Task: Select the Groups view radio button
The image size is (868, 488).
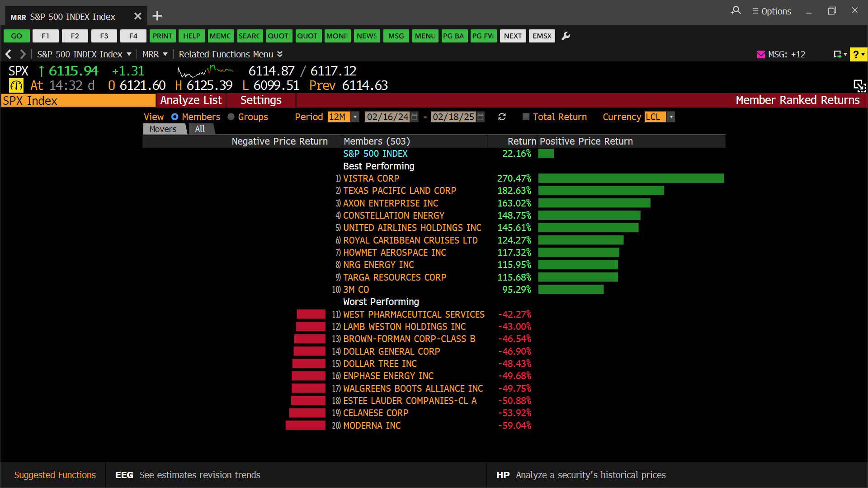Action: (x=231, y=117)
